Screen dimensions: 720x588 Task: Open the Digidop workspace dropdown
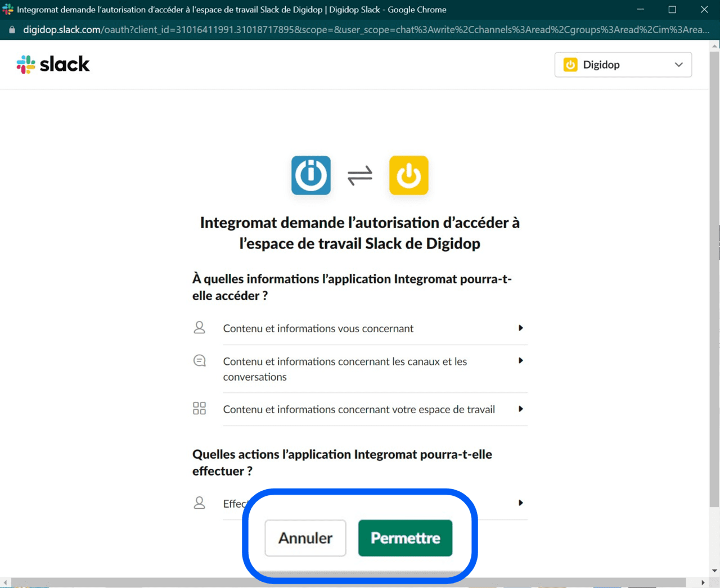(x=623, y=65)
